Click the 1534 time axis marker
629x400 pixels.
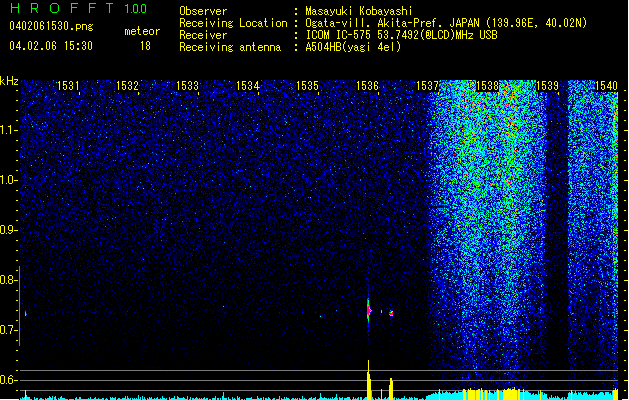248,86
